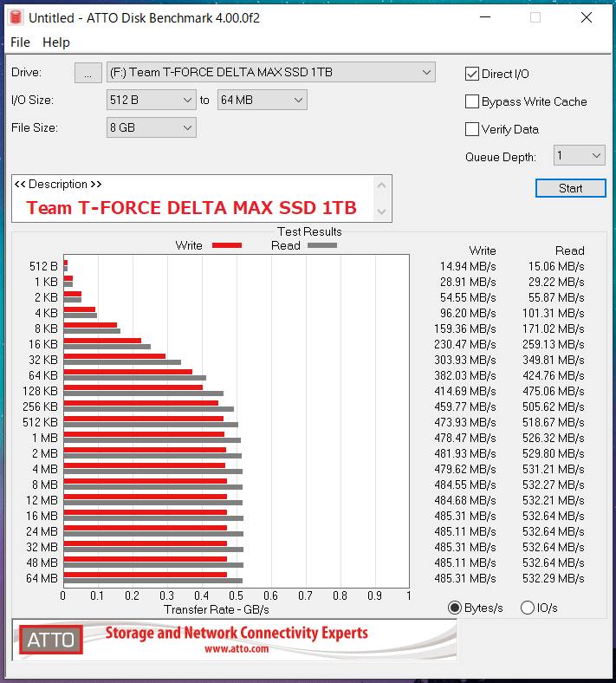This screenshot has height=683, width=616.
Task: Click the description scrollbar up arrow
Action: pyautogui.click(x=381, y=185)
